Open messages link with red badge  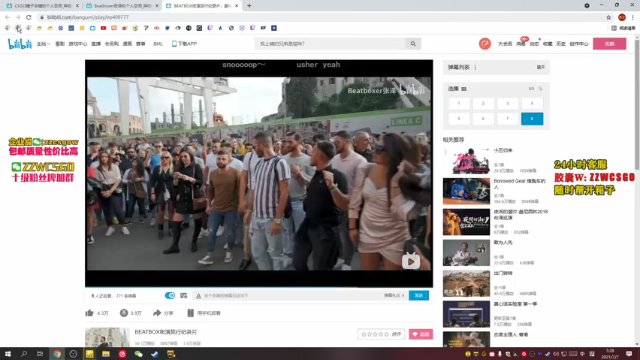pos(521,44)
